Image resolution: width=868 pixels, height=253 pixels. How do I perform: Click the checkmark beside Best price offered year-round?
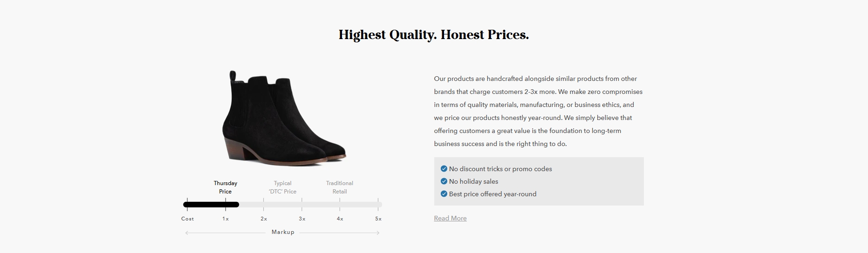[444, 194]
